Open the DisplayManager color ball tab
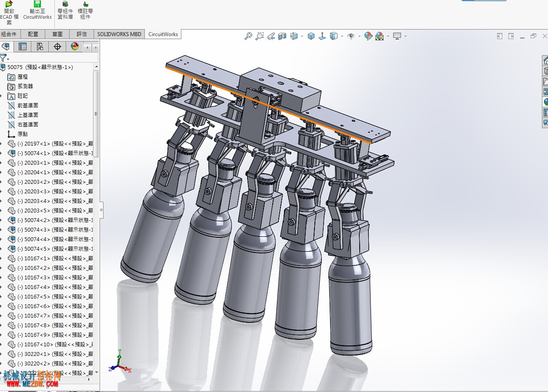 coord(75,47)
